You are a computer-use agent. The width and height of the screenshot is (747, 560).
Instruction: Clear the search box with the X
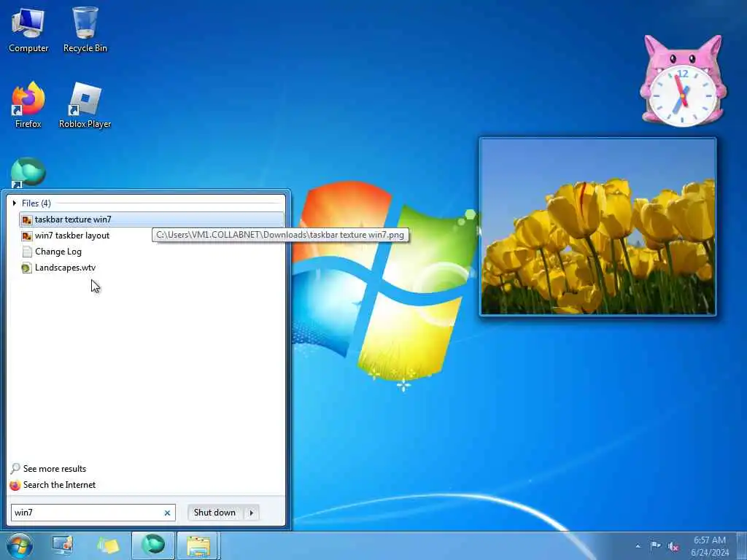[167, 513]
